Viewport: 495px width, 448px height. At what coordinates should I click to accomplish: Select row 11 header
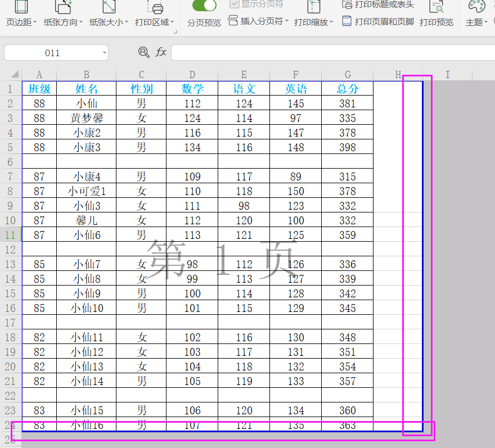point(11,235)
